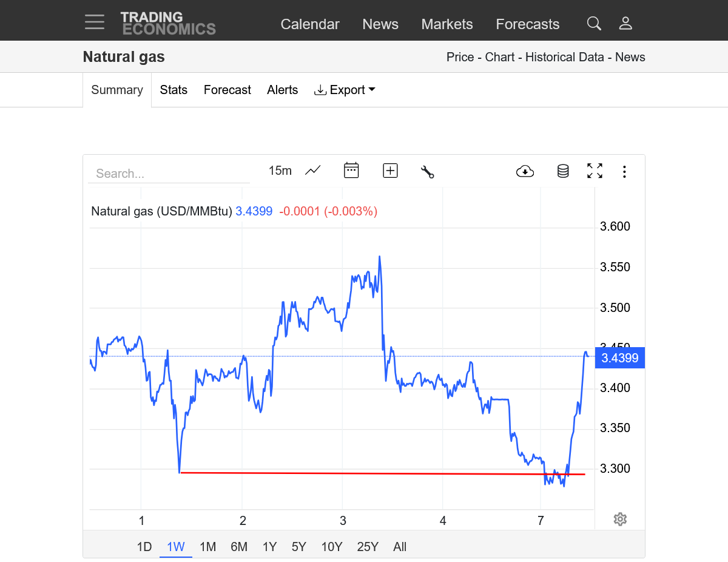Select the All time range
This screenshot has height=562, width=728.
pyautogui.click(x=400, y=547)
